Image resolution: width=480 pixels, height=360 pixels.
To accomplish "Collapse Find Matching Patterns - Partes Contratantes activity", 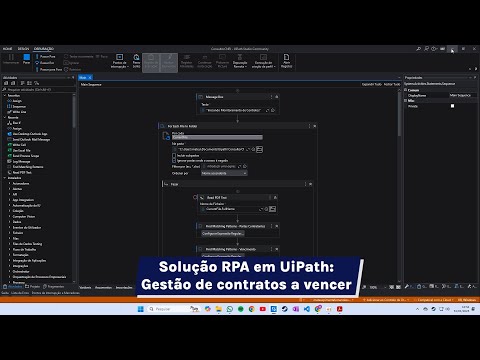I will click(276, 226).
